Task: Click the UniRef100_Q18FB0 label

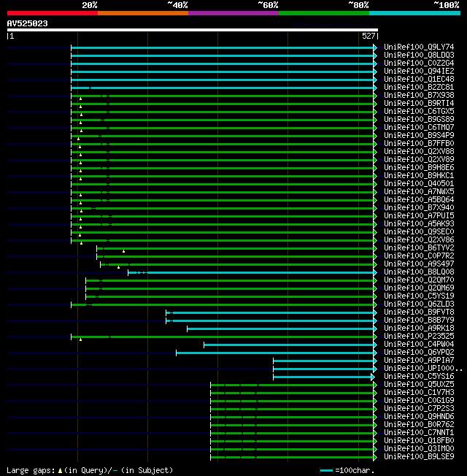Action: pyautogui.click(x=419, y=440)
